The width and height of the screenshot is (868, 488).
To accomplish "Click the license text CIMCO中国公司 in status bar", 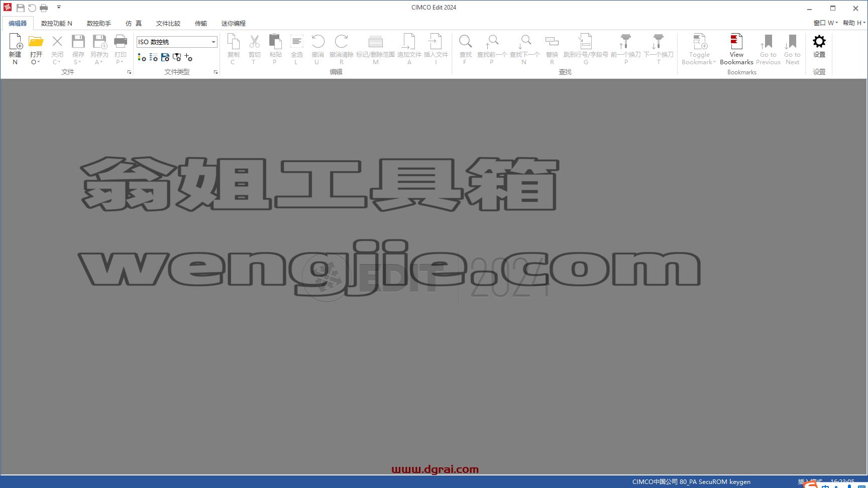I will [x=655, y=482].
